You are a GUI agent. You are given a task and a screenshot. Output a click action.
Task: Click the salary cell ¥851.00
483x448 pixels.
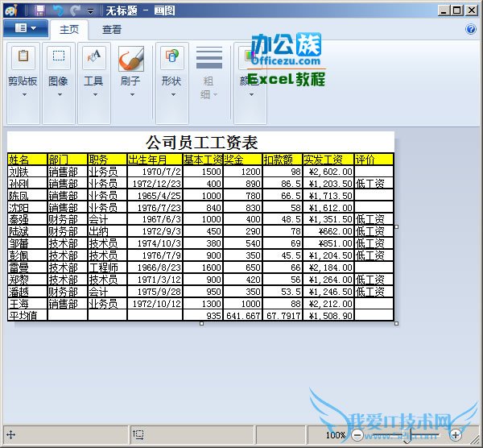point(328,243)
